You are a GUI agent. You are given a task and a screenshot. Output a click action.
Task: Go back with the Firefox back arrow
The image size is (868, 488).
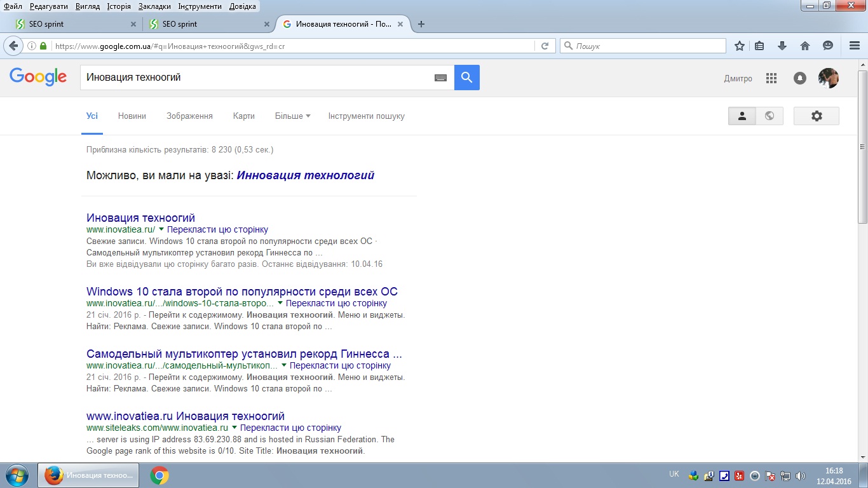click(13, 46)
